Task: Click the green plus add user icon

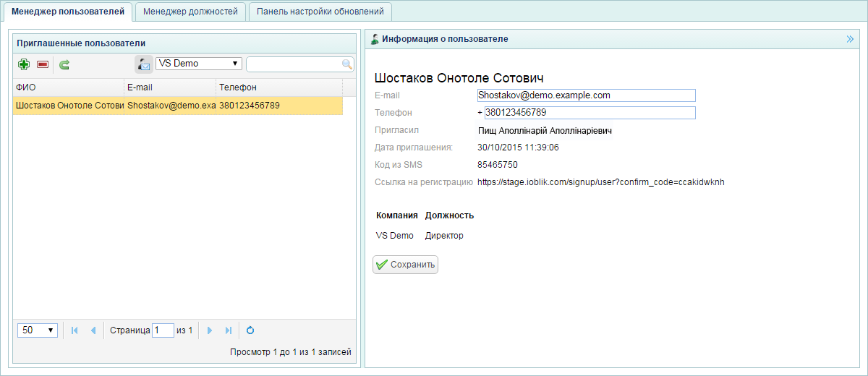Action: pyautogui.click(x=24, y=64)
